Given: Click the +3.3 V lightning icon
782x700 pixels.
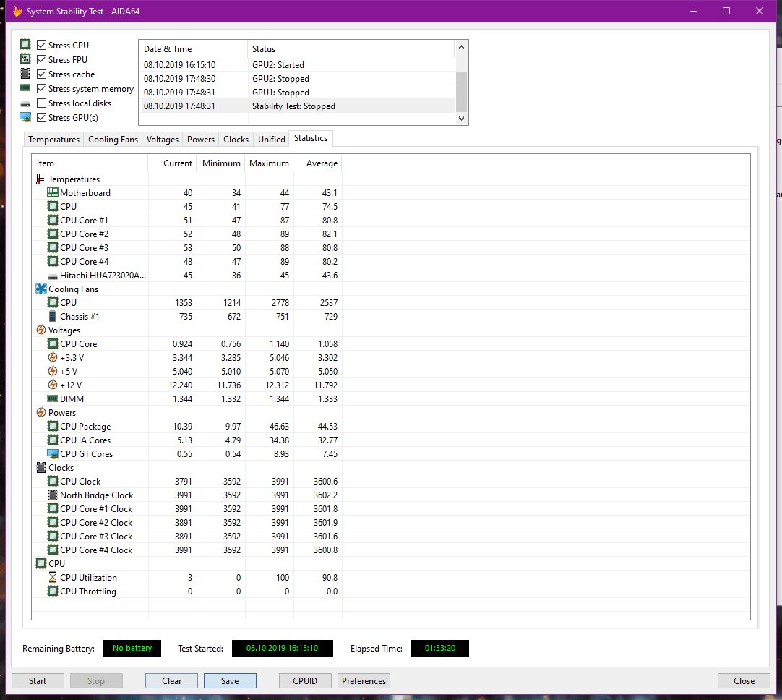Looking at the screenshot, I should coord(52,357).
